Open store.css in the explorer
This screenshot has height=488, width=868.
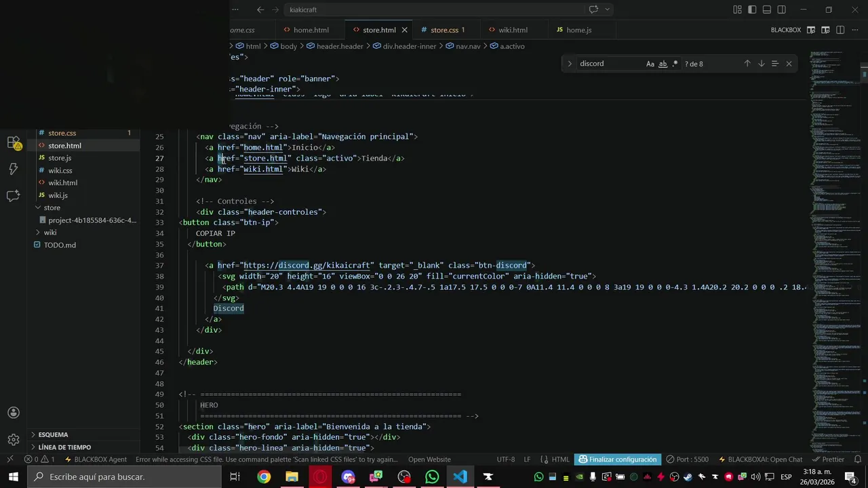84,133
